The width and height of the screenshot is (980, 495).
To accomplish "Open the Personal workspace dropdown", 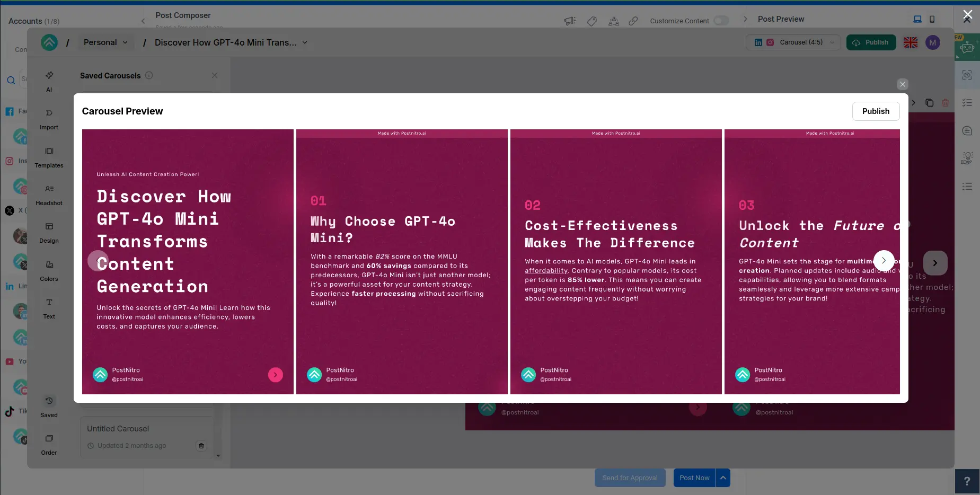I will click(x=105, y=42).
